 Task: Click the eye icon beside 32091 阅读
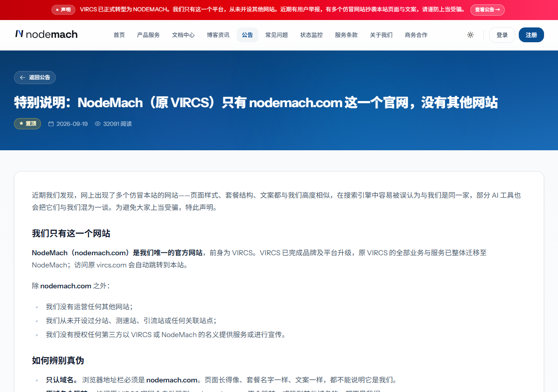point(98,124)
